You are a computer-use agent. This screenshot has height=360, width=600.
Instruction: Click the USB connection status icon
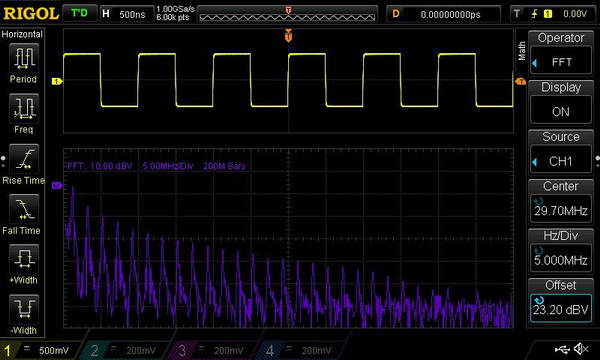pyautogui.click(x=562, y=349)
